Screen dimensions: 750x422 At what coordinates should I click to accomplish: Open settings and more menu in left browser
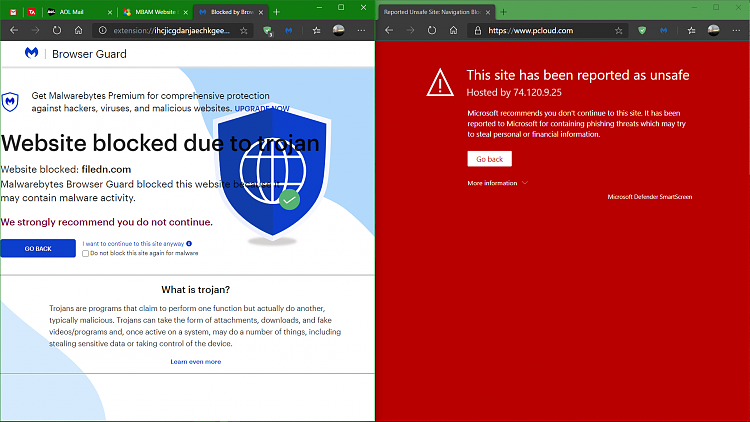click(361, 31)
